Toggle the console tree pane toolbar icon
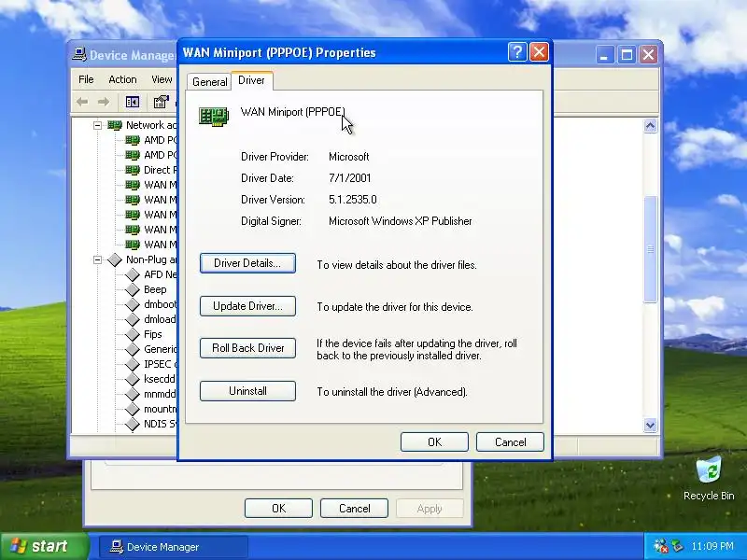This screenshot has width=747, height=560. [132, 102]
